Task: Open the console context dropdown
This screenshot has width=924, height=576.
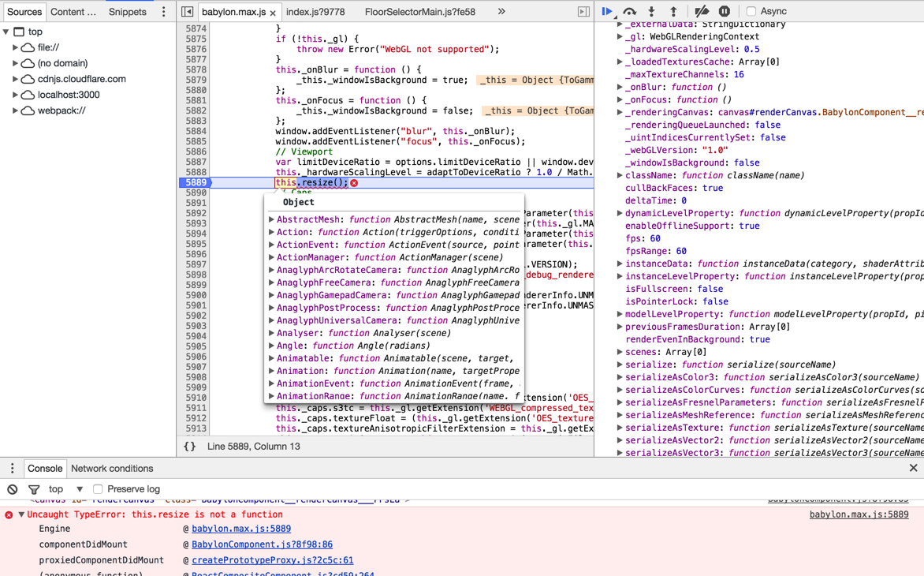Action: click(65, 488)
